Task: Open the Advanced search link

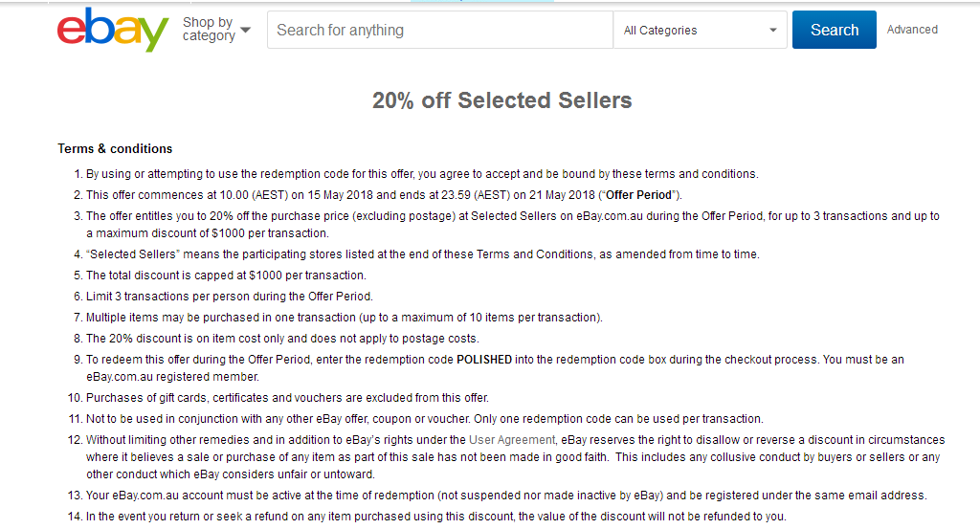Action: pos(912,30)
